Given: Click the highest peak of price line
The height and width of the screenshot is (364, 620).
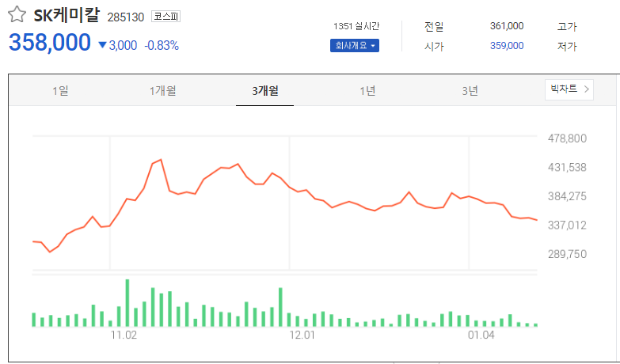Looking at the screenshot, I should pos(161,160).
